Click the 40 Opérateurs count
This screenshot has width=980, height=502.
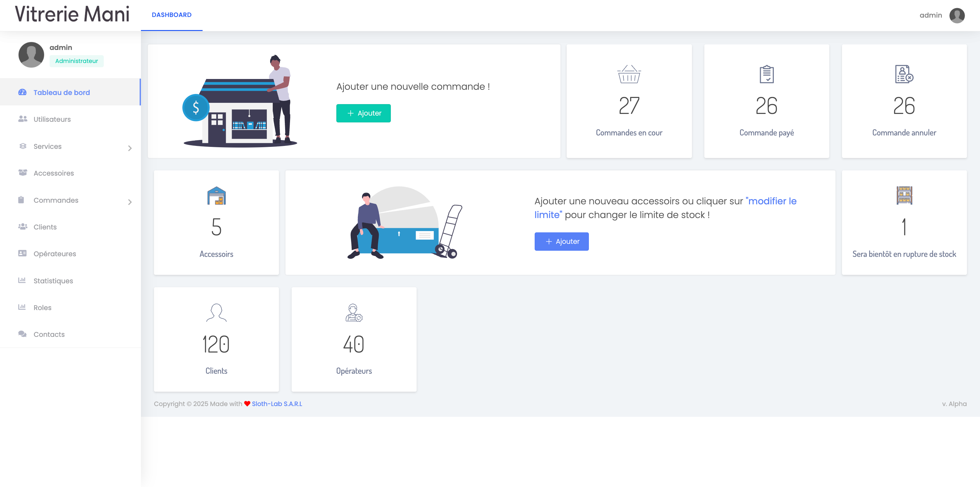[354, 344]
